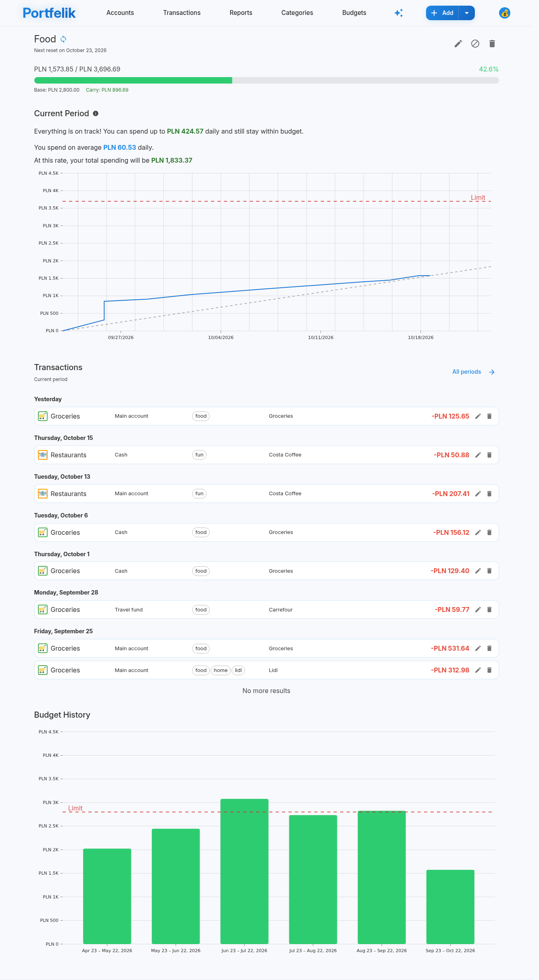Delete the PLN 312.98 Lidl transaction
Screen dimensions: 539x980
489,670
